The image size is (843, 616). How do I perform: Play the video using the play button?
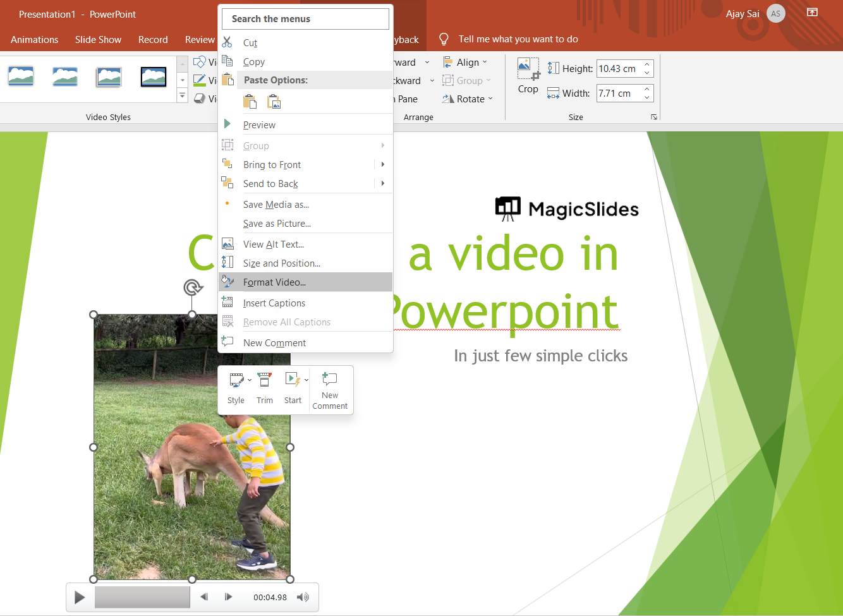(80, 597)
